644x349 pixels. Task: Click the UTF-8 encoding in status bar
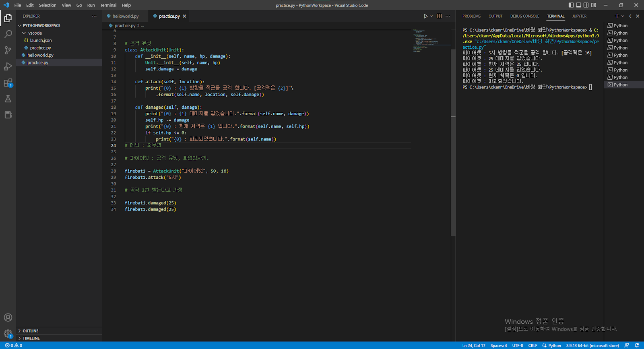[x=517, y=345]
